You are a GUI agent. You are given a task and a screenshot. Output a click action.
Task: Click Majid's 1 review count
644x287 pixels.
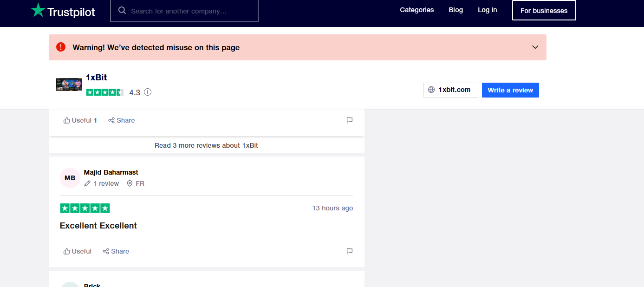coord(102,183)
